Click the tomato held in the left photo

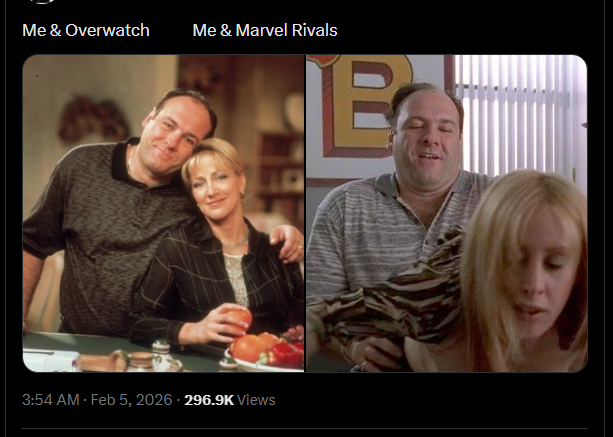click(238, 319)
